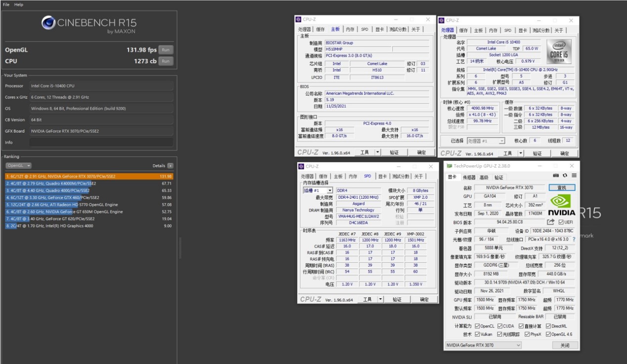Click Cinebench R15 sphere logo
The height and width of the screenshot is (364, 627).
[48, 23]
